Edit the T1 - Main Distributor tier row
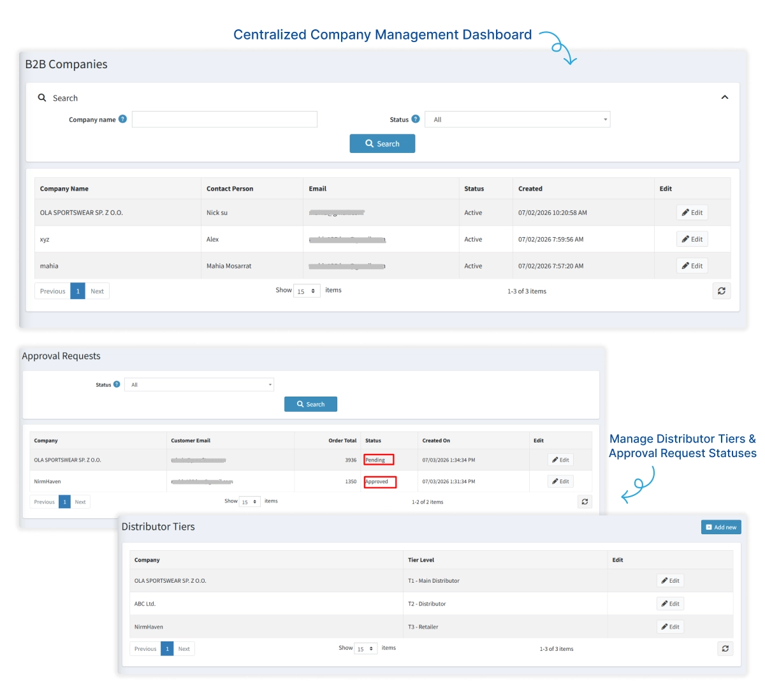Viewport: 765px width, 700px height. 671,581
